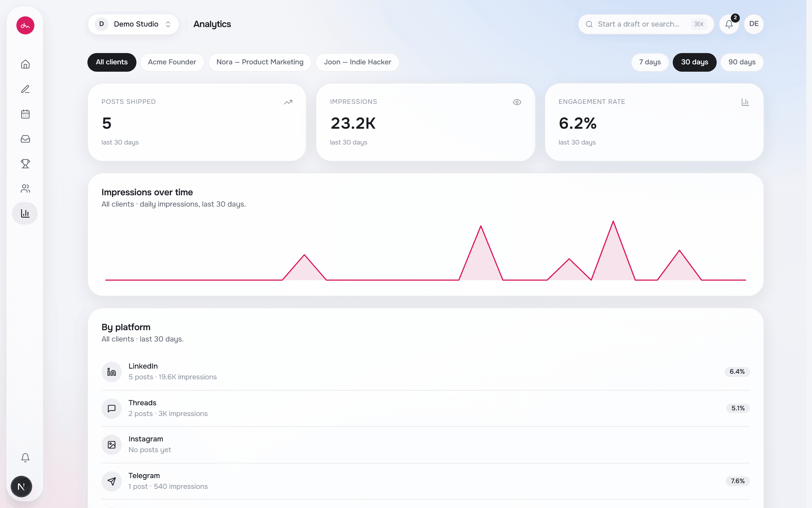Click '2 posts · 3K impressions' text

tap(168, 413)
